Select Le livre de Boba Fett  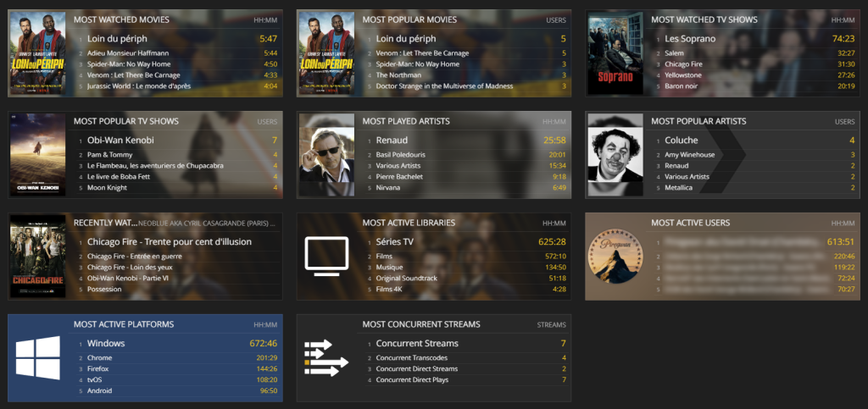(119, 177)
